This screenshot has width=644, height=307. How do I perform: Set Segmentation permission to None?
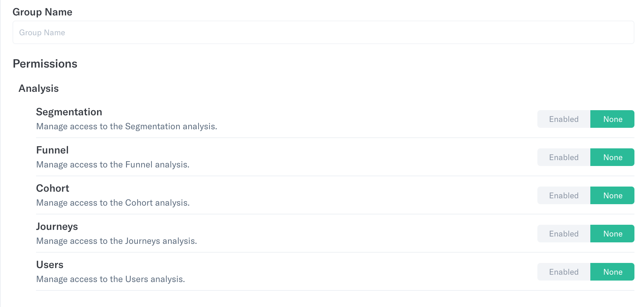612,119
